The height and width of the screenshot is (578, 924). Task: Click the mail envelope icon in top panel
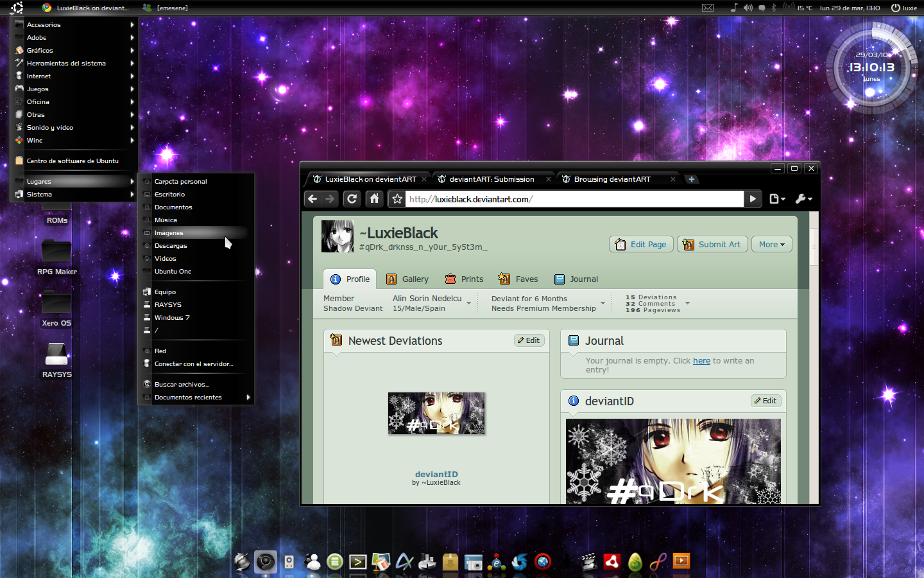(x=708, y=8)
